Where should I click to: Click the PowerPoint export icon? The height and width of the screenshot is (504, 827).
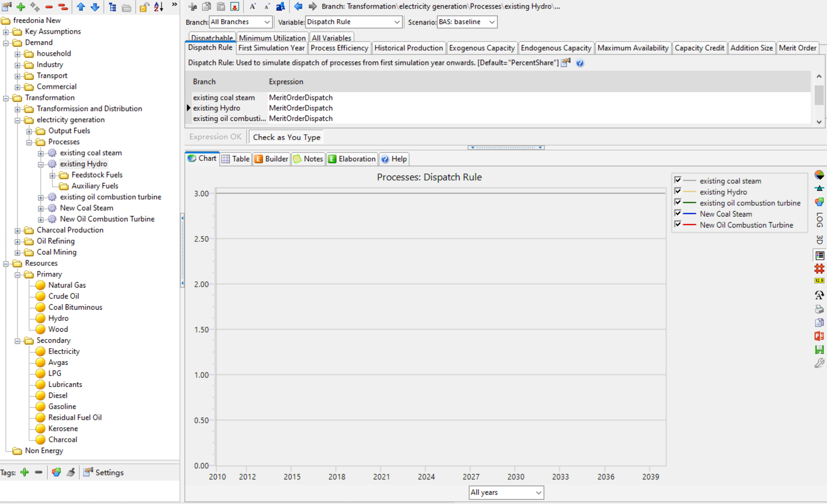click(819, 336)
